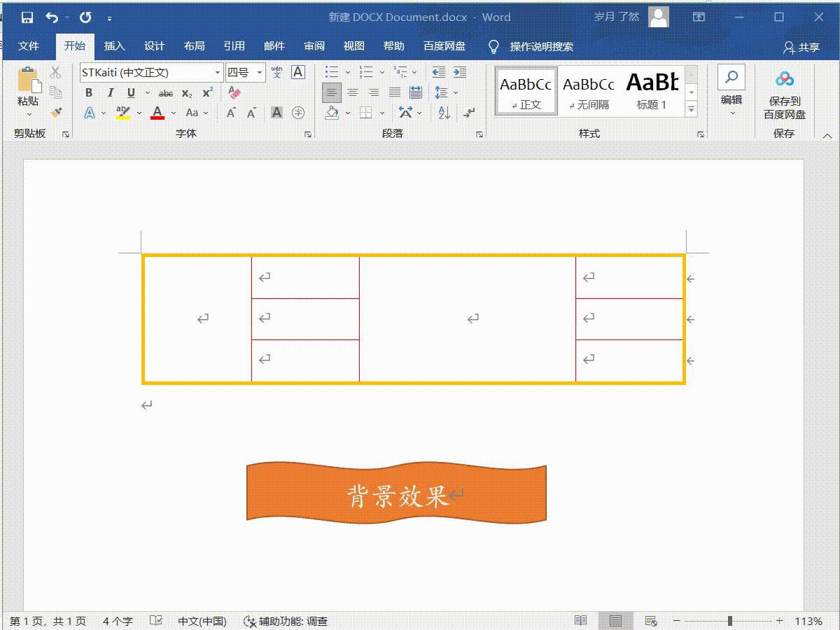Viewport: 840px width, 630px height.
Task: Click the Clear All Formatting icon
Action: click(x=233, y=92)
